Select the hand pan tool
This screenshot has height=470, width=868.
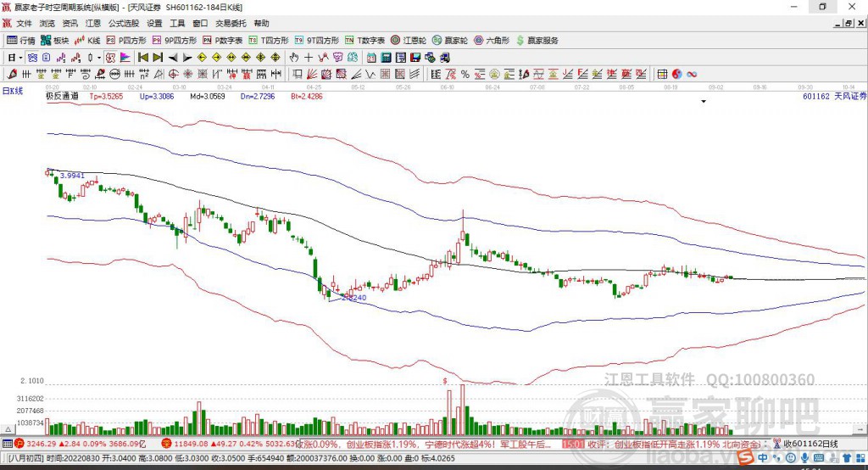tap(294, 58)
